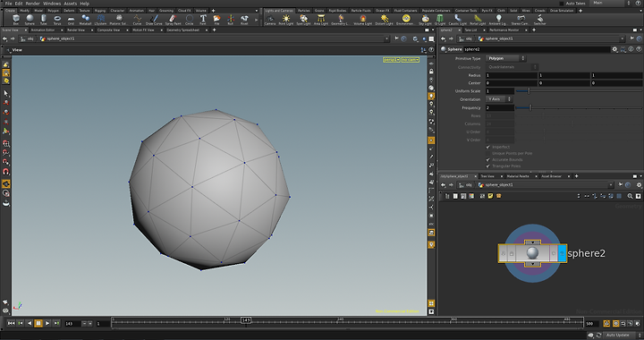
Task: Click the frame 143 marker on timeline
Action: tap(246, 320)
